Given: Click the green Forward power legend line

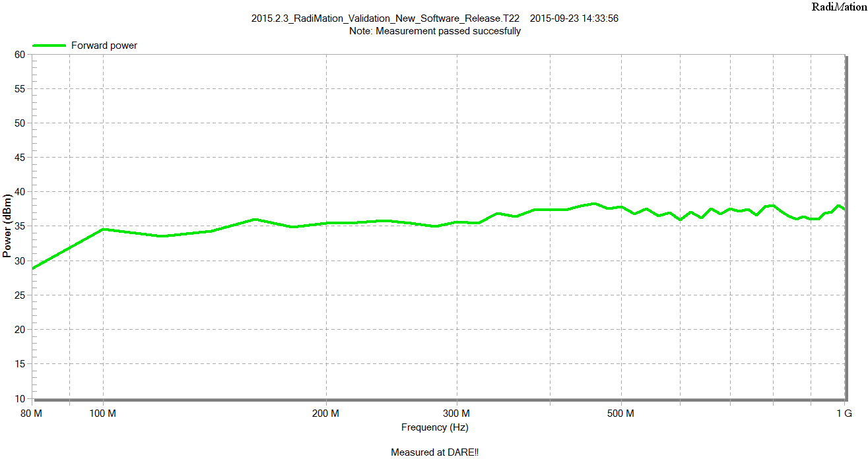Looking at the screenshot, I should tap(50, 46).
